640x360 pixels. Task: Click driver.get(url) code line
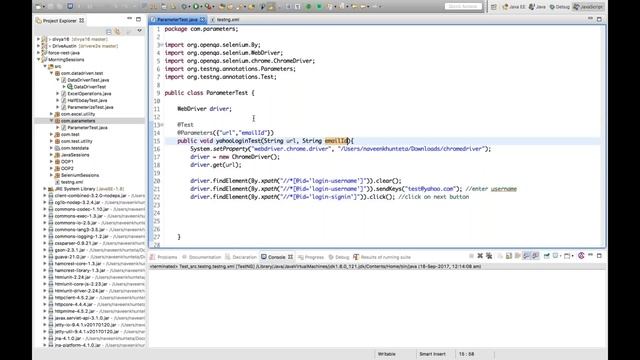[216, 165]
